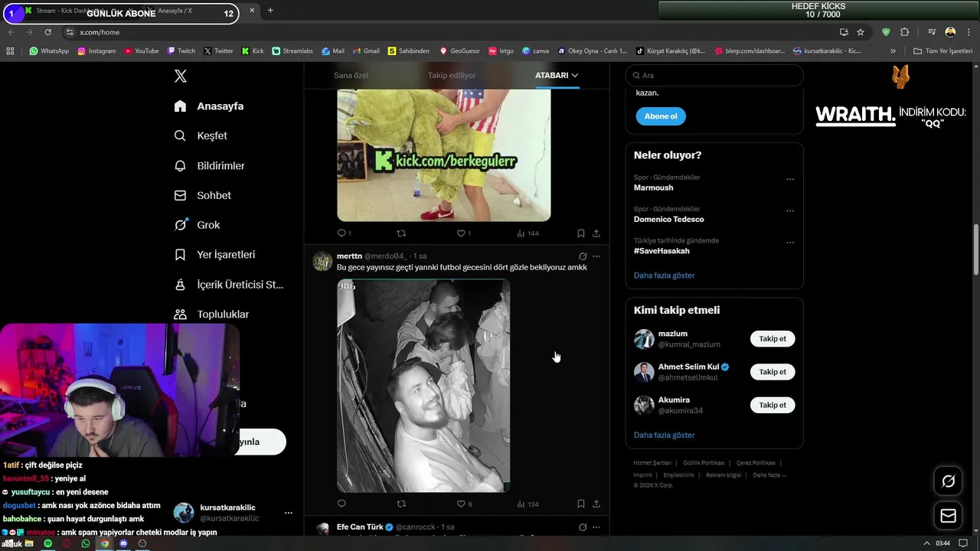Viewport: 980px width, 551px height.
Task: Open Hizmet Şartları footer link
Action: tap(652, 463)
